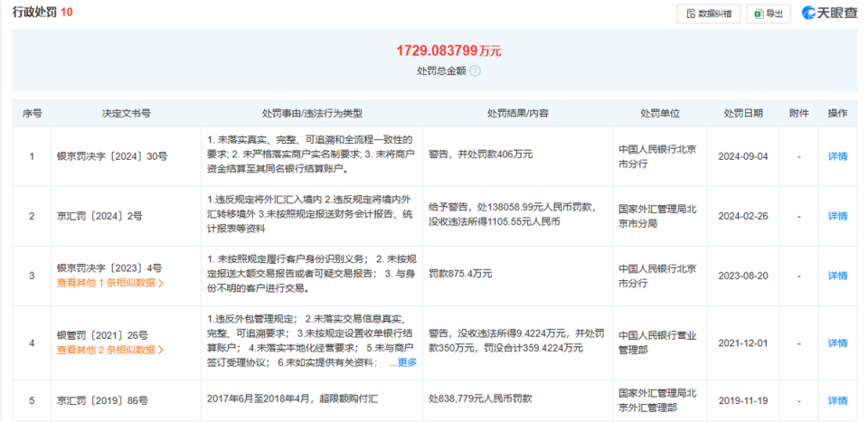
Task: Open 详情 for 银京罚决字〔2024〕30号
Action: coord(837,156)
